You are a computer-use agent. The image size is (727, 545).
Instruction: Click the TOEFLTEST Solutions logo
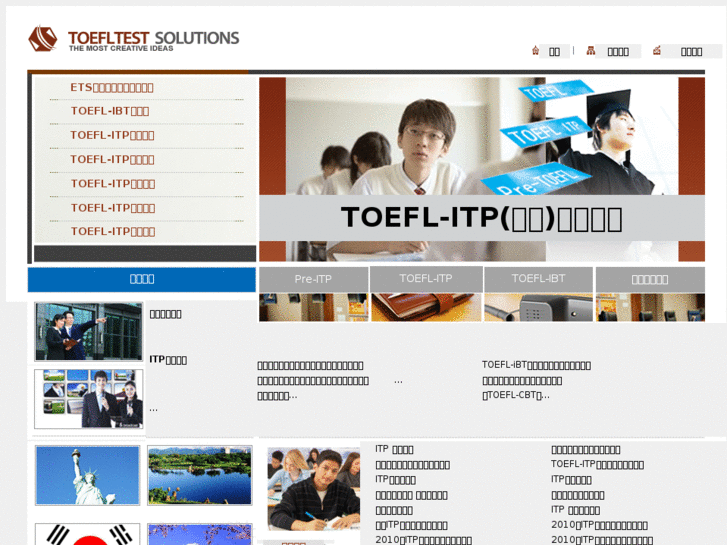[134, 39]
